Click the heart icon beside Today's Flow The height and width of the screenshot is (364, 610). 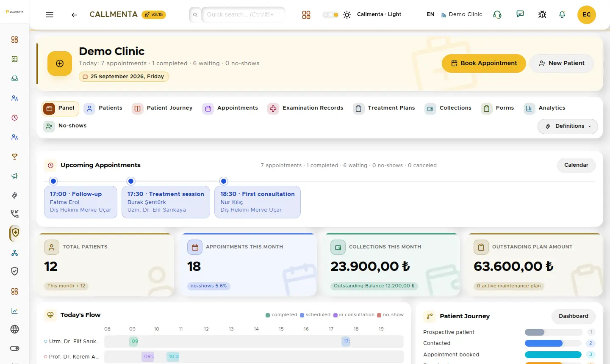coord(50,315)
